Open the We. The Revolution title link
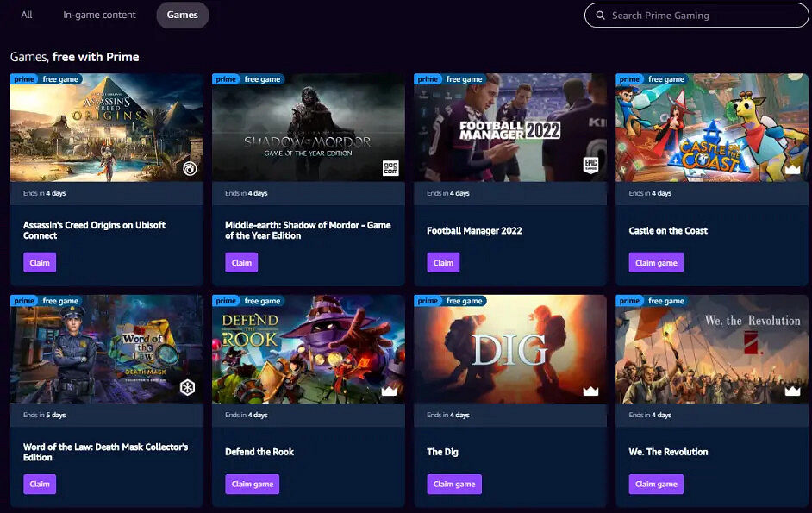 click(x=668, y=452)
